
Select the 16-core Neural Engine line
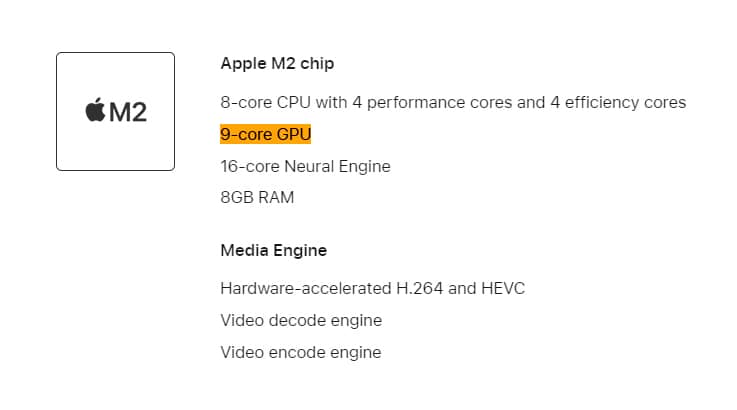pyautogui.click(x=305, y=166)
